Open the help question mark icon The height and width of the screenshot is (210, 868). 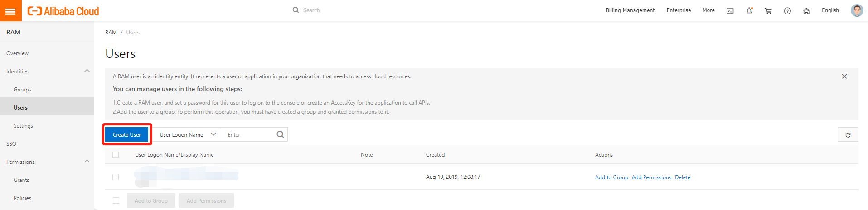[x=787, y=11]
